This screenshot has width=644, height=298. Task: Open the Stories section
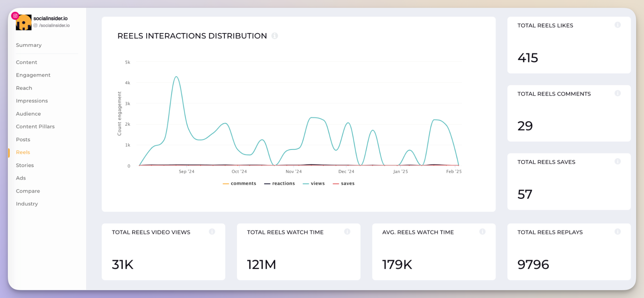click(25, 165)
